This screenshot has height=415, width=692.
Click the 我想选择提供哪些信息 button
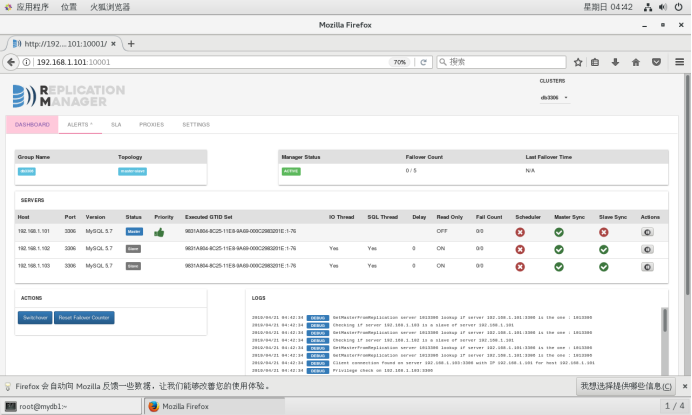(x=626, y=386)
